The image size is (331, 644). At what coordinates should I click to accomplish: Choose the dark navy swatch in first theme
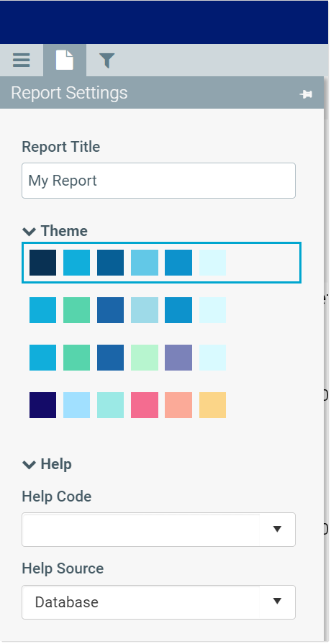coord(42,263)
